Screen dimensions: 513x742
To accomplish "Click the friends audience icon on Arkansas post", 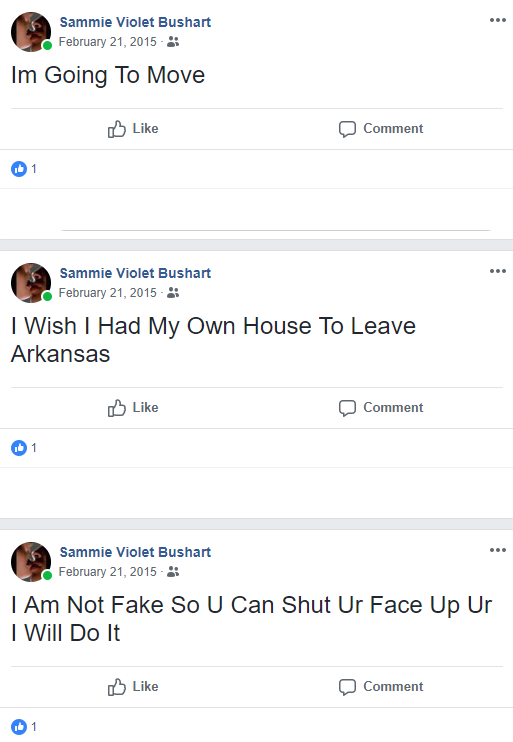I will (173, 293).
